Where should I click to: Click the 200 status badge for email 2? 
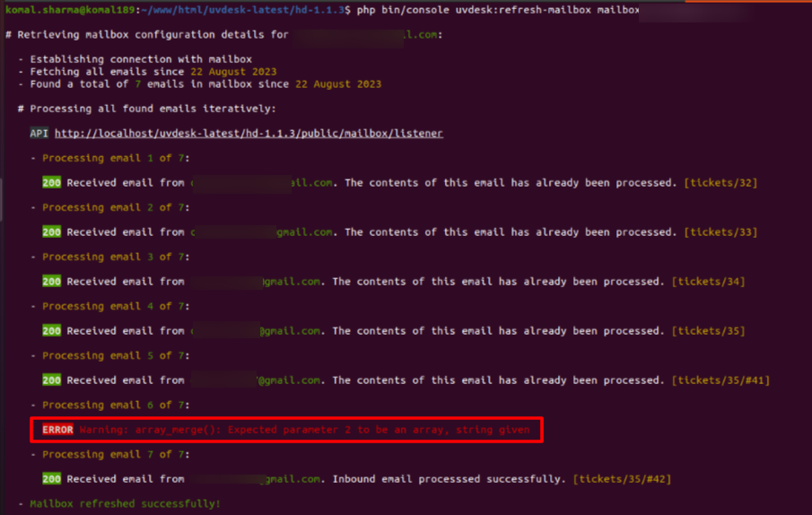(x=51, y=231)
